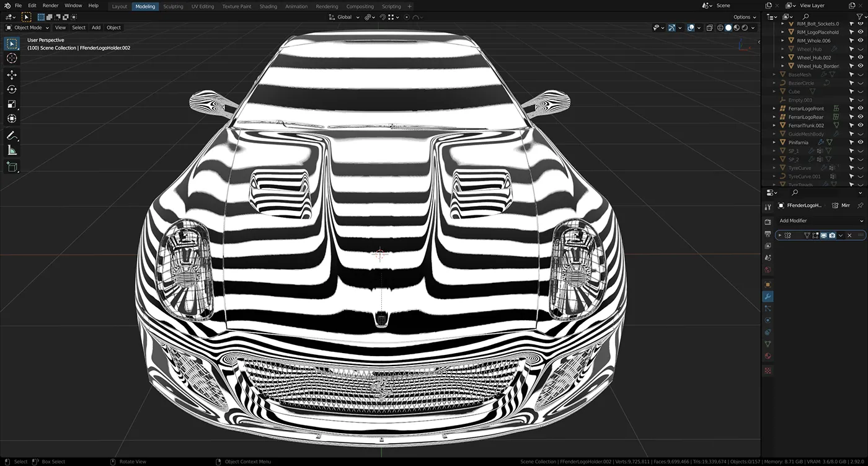Hide FerrariLogoFront using its eye icon
The width and height of the screenshot is (868, 466).
pyautogui.click(x=860, y=109)
